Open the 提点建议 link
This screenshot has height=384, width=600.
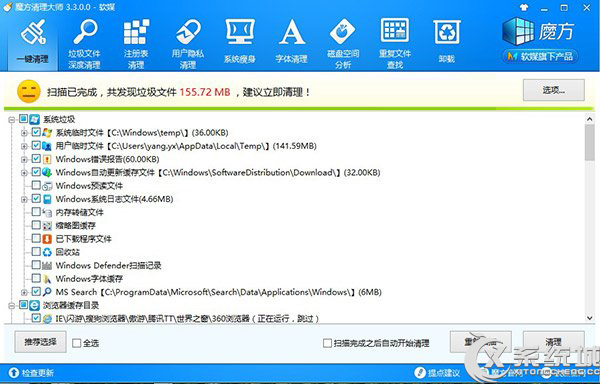[x=437, y=373]
